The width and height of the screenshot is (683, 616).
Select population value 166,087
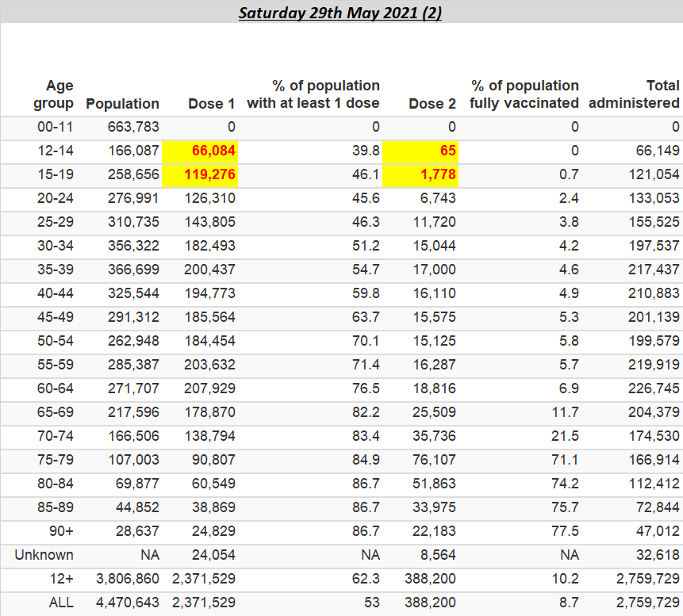(x=134, y=151)
